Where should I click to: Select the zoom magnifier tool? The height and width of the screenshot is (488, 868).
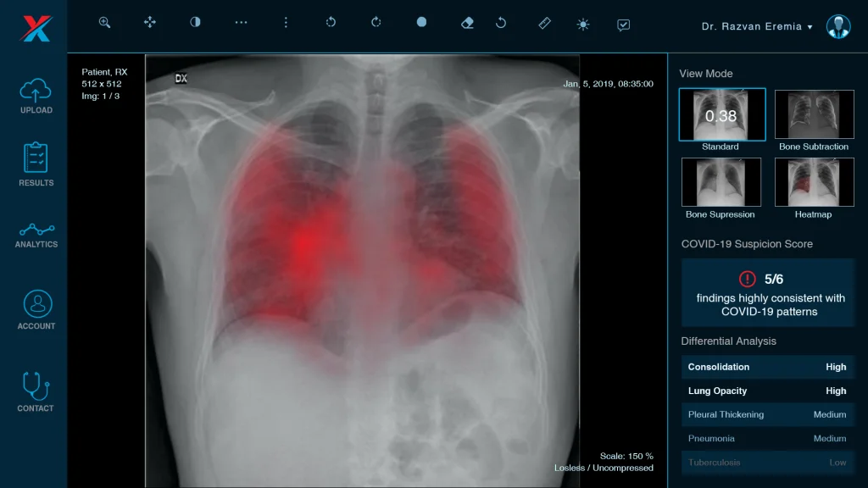[104, 22]
